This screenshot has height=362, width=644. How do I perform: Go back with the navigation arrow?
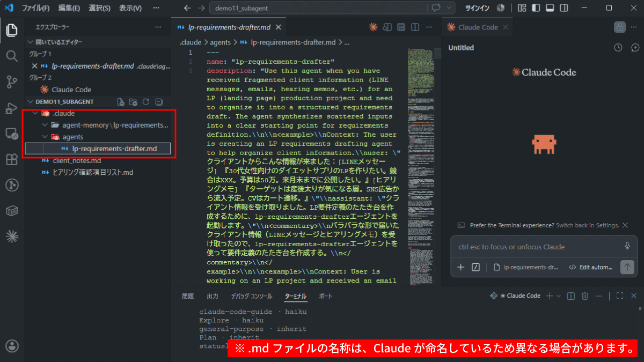[187, 8]
